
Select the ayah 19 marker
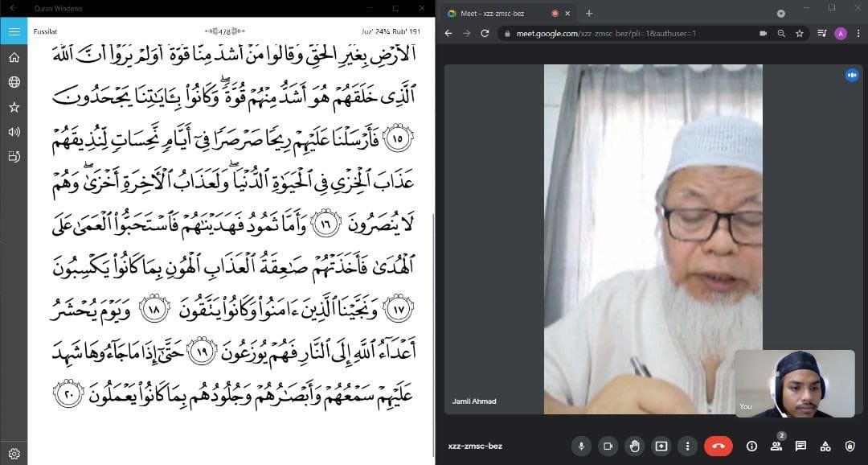pyautogui.click(x=202, y=352)
